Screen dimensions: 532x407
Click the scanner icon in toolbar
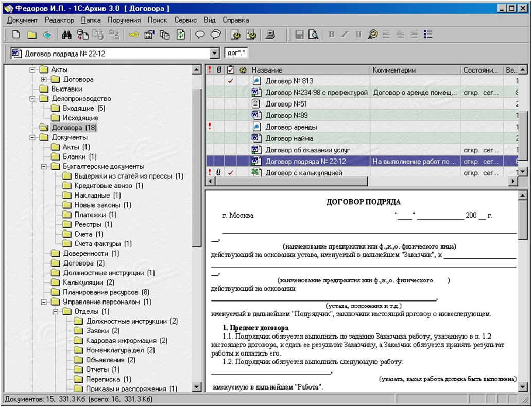47,34
